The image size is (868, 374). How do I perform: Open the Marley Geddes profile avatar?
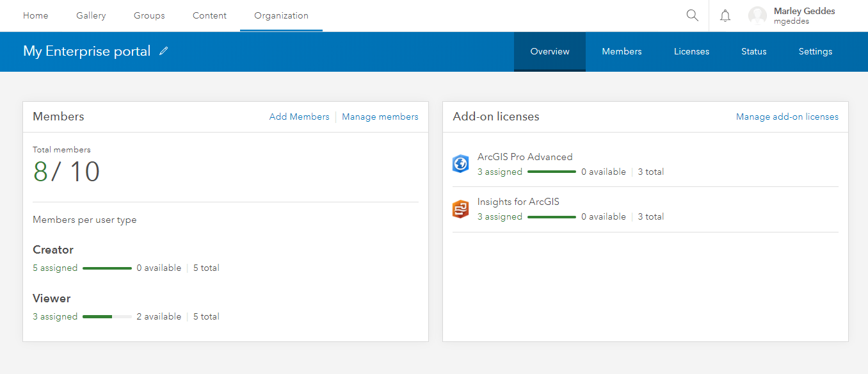[x=758, y=15]
